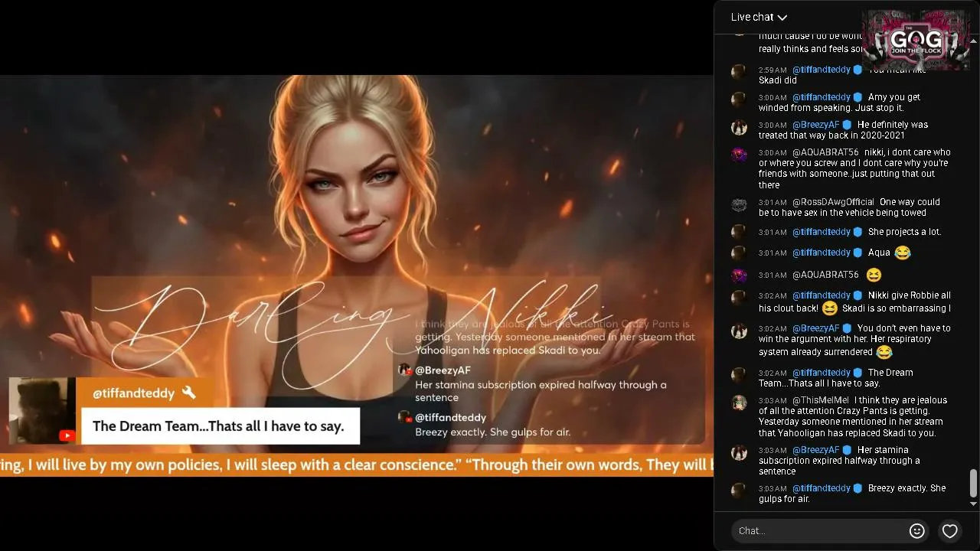Click 'One way could be' chat message text
Viewport: 980px width, 551px height.
pos(849,207)
